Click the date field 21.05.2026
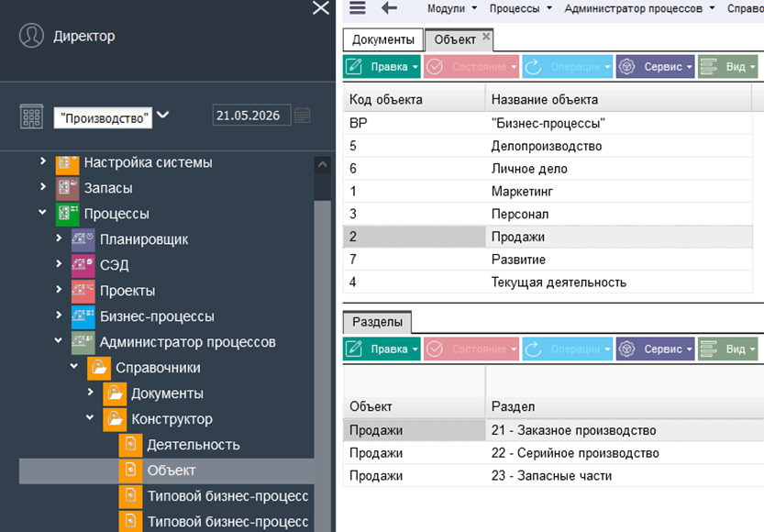The width and height of the screenshot is (764, 532). pos(251,116)
